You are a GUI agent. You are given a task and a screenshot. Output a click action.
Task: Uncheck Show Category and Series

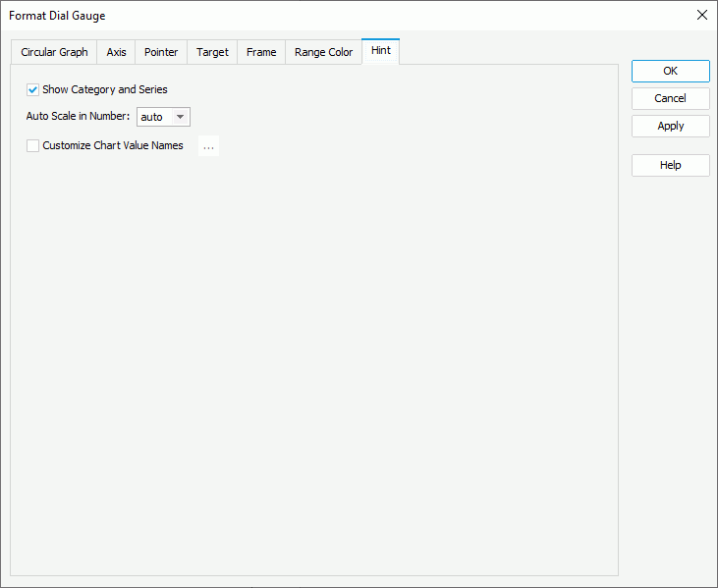pos(32,89)
